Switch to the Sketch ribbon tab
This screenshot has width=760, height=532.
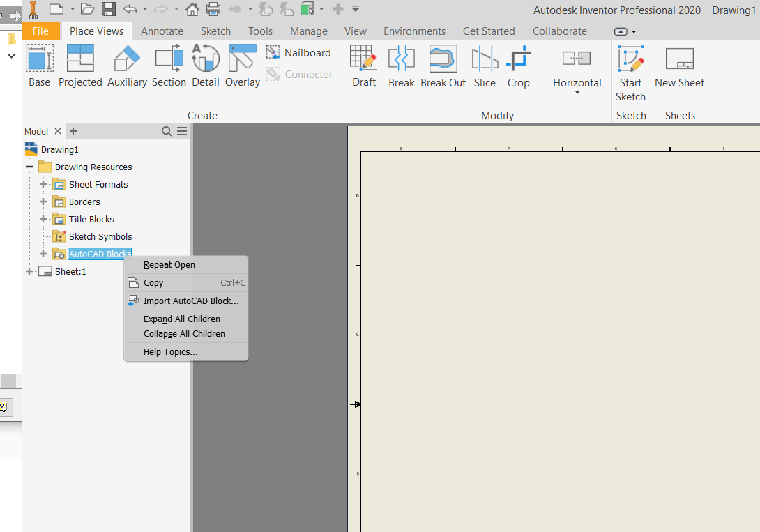pyautogui.click(x=215, y=31)
